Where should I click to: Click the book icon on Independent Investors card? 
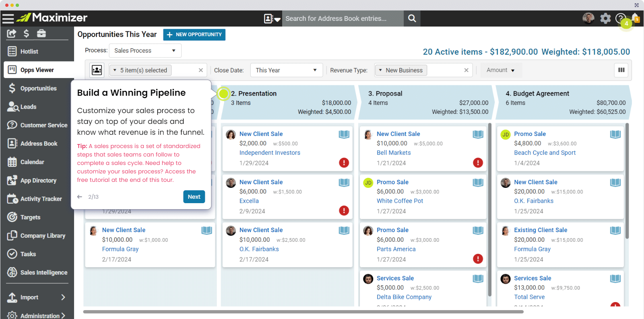click(x=344, y=134)
